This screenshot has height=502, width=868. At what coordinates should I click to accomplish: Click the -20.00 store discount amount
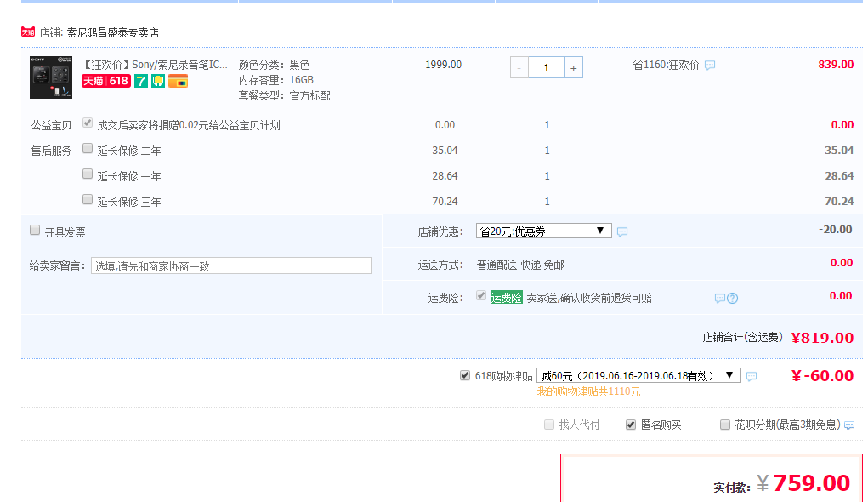[836, 230]
